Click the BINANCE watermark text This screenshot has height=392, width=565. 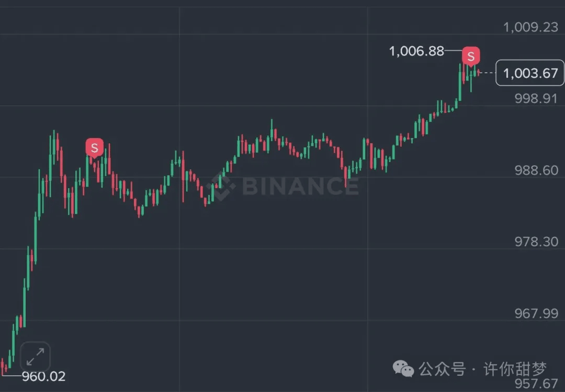(x=300, y=186)
